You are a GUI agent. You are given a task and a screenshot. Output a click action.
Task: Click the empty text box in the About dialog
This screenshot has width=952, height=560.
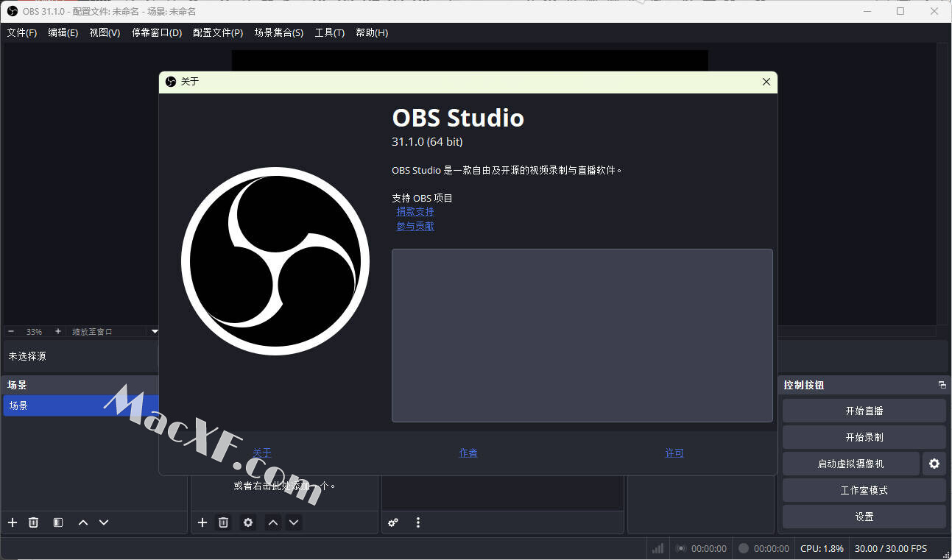[582, 336]
